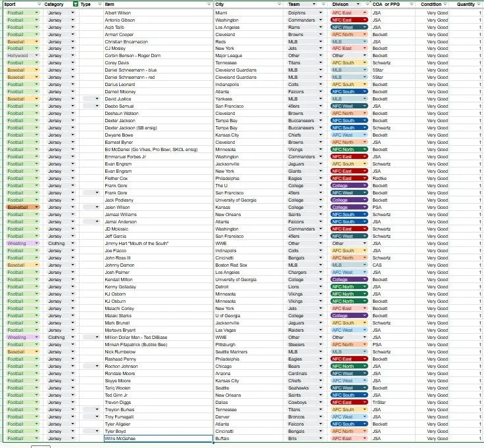The height and width of the screenshot is (448, 484).
Task: Select the Major League city cell
Action: [x=249, y=55]
